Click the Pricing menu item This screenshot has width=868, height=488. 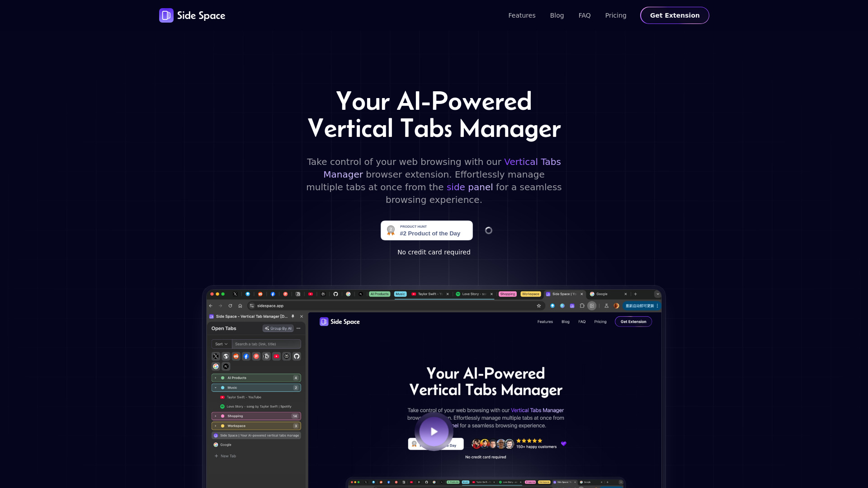tap(615, 15)
